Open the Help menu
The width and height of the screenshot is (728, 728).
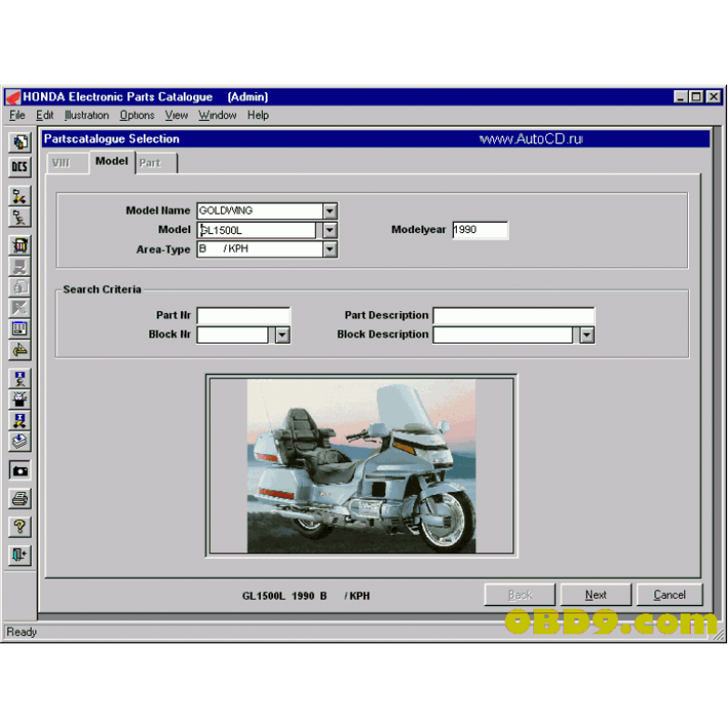pos(258,116)
